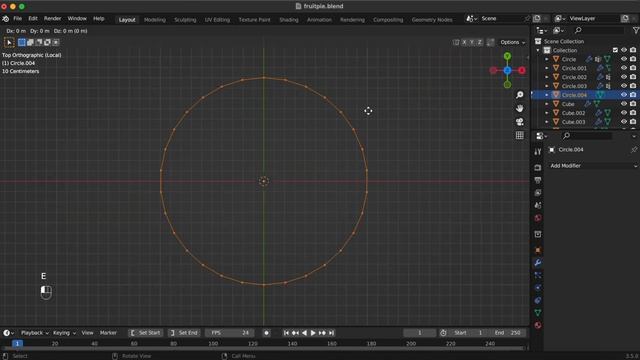Disable Circle.002 in renders via camera icon
640x360 pixels.
point(633,77)
